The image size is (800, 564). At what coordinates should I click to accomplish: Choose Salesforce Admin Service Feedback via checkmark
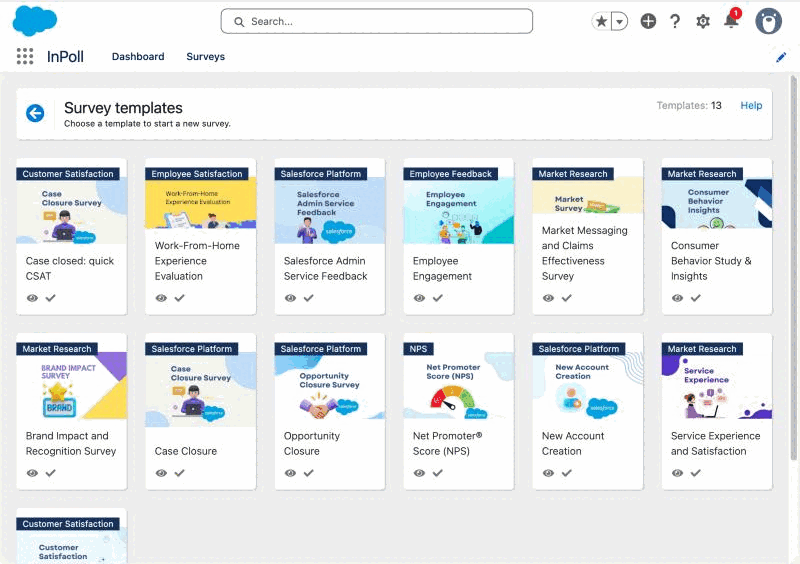(309, 298)
